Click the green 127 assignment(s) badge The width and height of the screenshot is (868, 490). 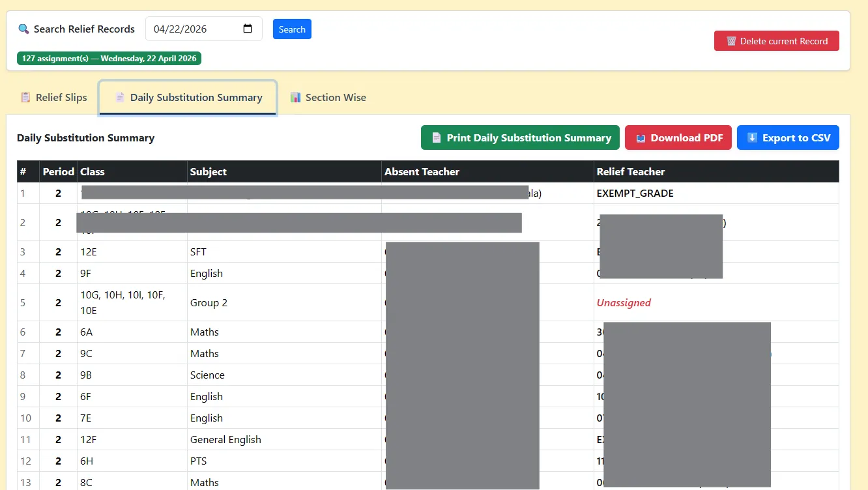(109, 59)
